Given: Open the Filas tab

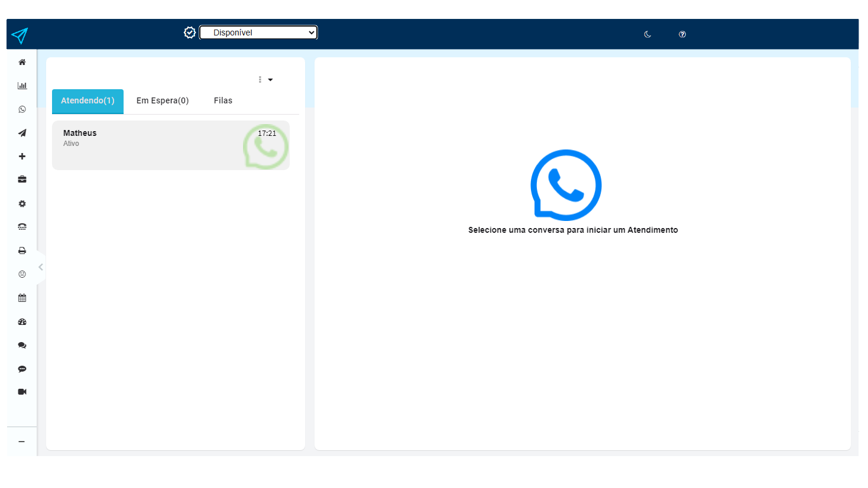Looking at the screenshot, I should [x=223, y=101].
